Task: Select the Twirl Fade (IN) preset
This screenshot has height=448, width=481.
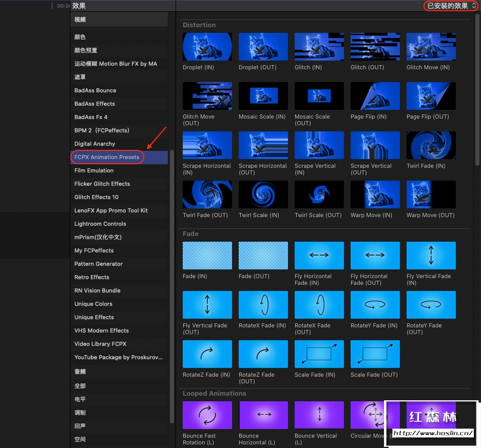Action: 431,145
